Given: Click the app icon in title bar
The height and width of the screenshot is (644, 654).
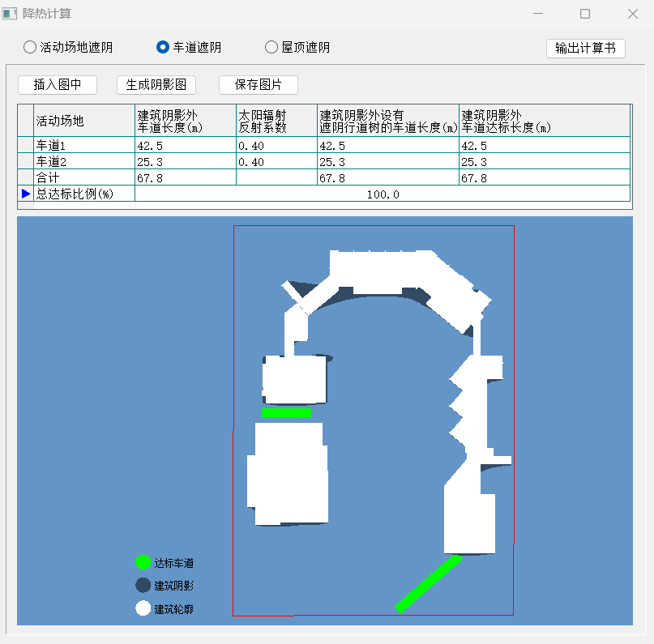Looking at the screenshot, I should click(10, 14).
